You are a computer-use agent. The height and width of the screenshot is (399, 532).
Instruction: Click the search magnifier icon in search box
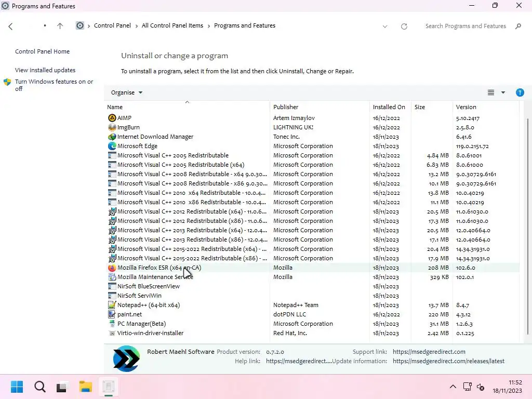(x=518, y=26)
